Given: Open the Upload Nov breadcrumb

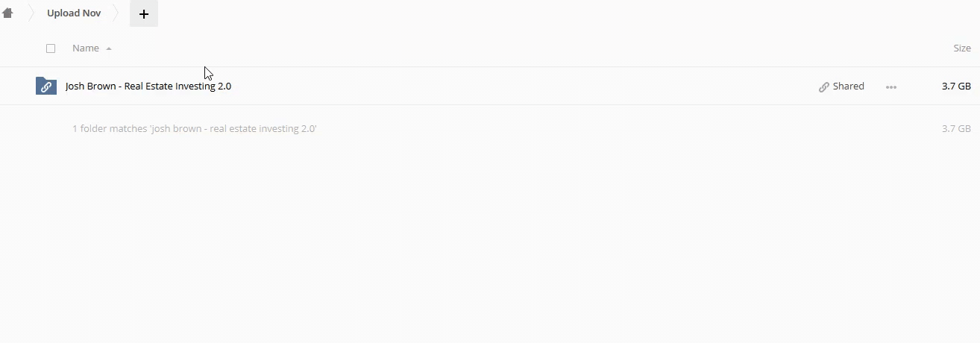Looking at the screenshot, I should 74,13.
